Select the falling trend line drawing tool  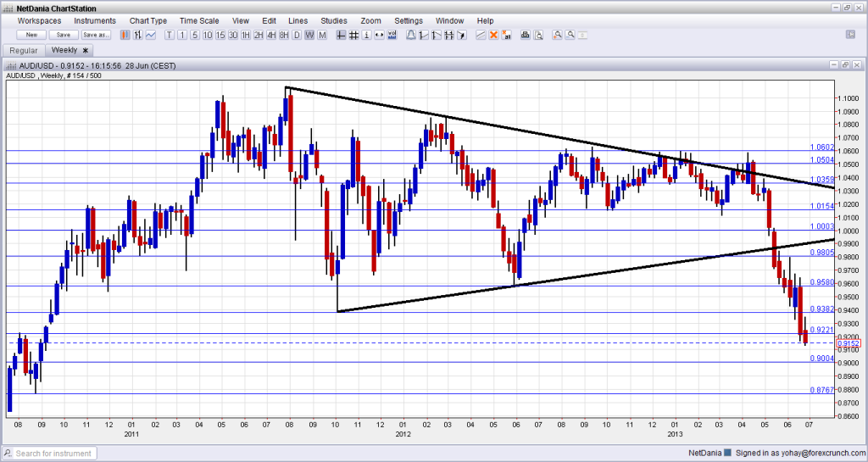pyautogui.click(x=437, y=35)
